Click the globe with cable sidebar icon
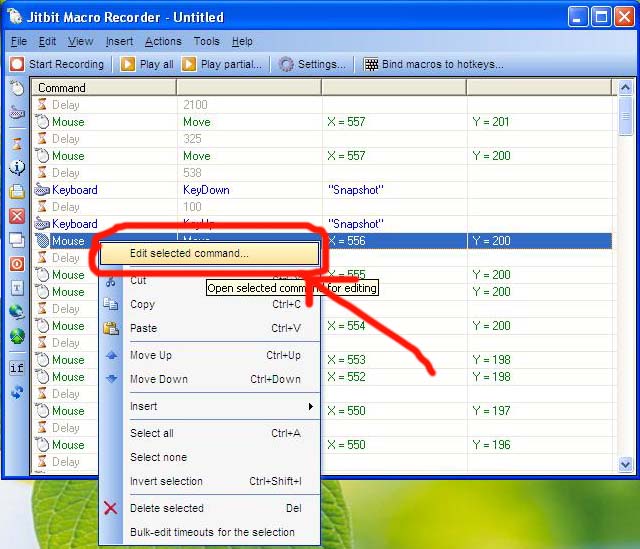 point(17,312)
